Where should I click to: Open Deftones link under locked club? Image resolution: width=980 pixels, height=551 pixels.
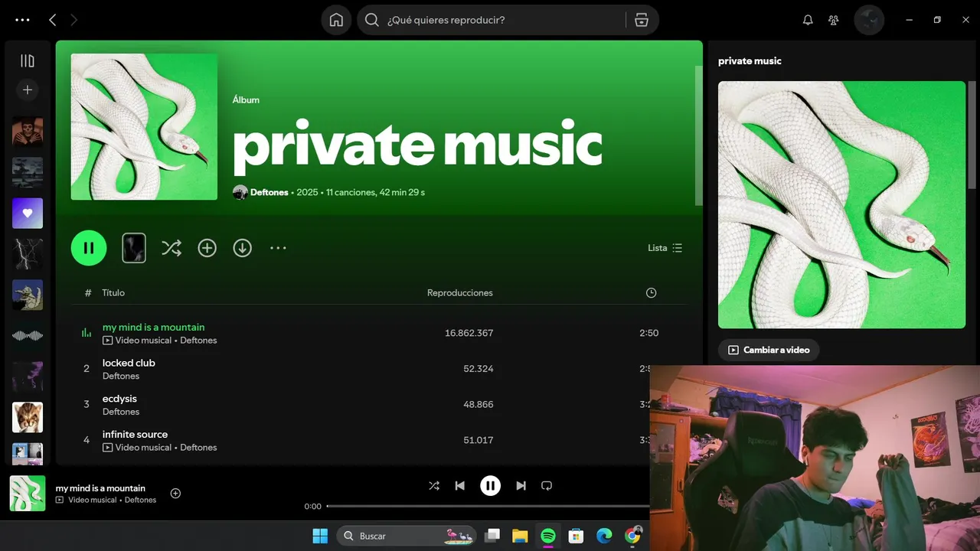point(121,376)
